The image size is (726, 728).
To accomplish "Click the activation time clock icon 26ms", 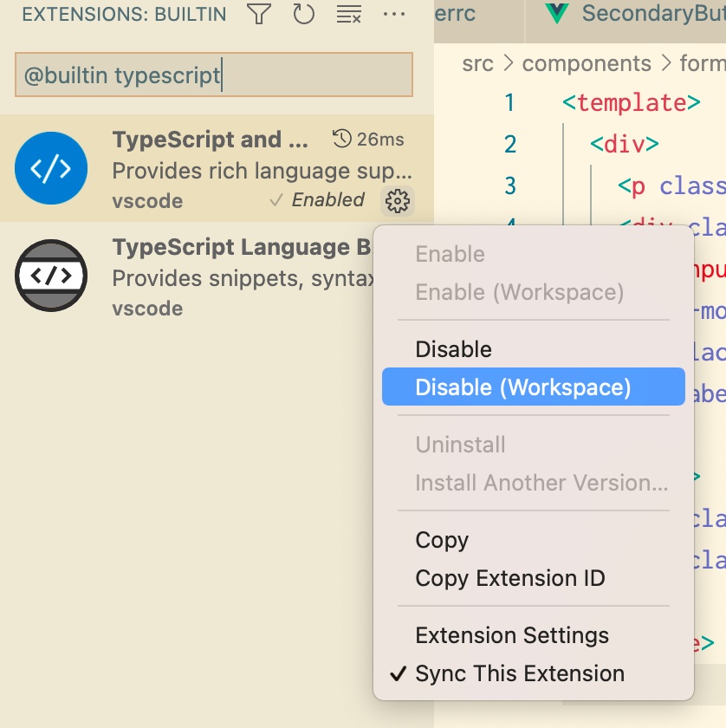I will coord(342,139).
